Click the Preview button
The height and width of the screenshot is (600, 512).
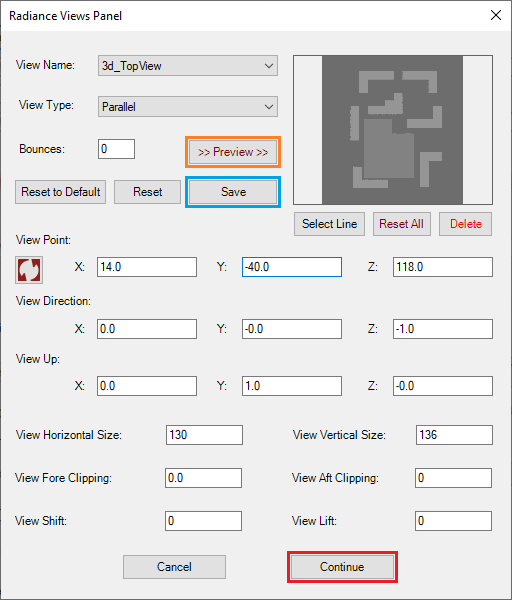(x=233, y=152)
